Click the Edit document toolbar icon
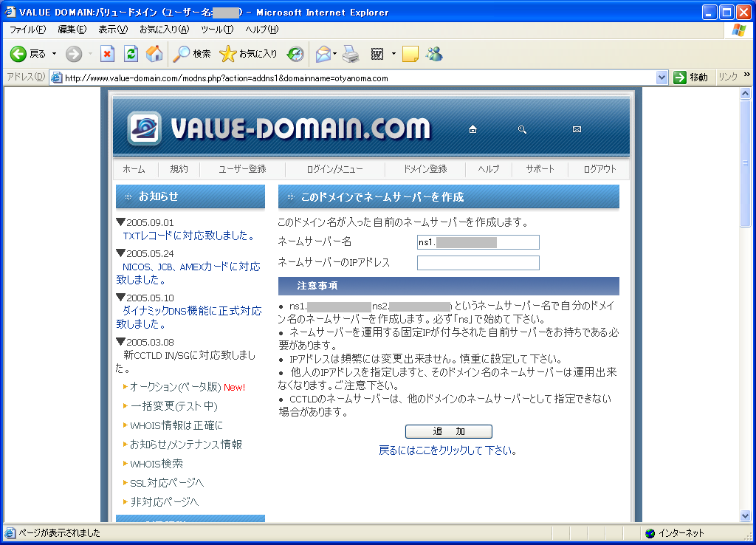Image resolution: width=756 pixels, height=545 pixels. (377, 54)
